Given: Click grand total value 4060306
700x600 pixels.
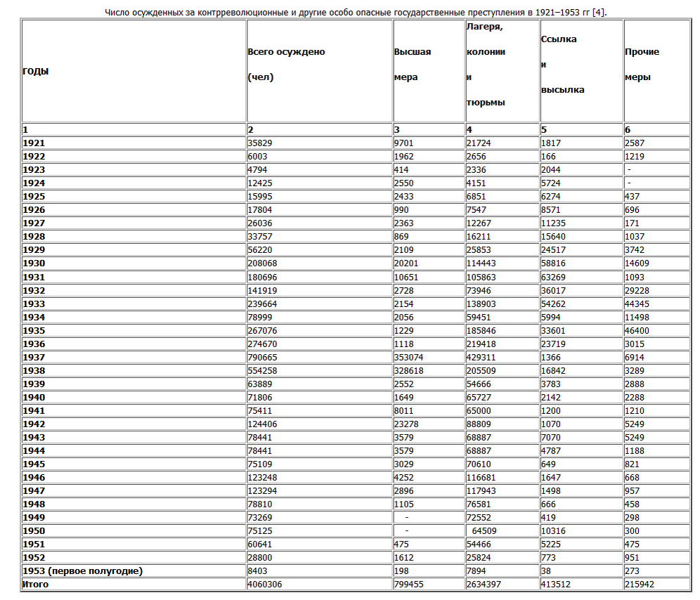Looking at the screenshot, I should [x=320, y=585].
